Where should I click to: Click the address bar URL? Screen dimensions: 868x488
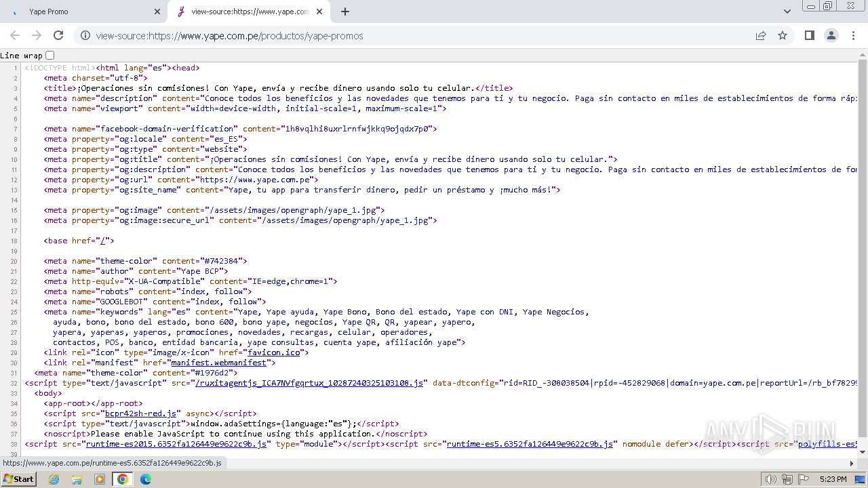229,36
